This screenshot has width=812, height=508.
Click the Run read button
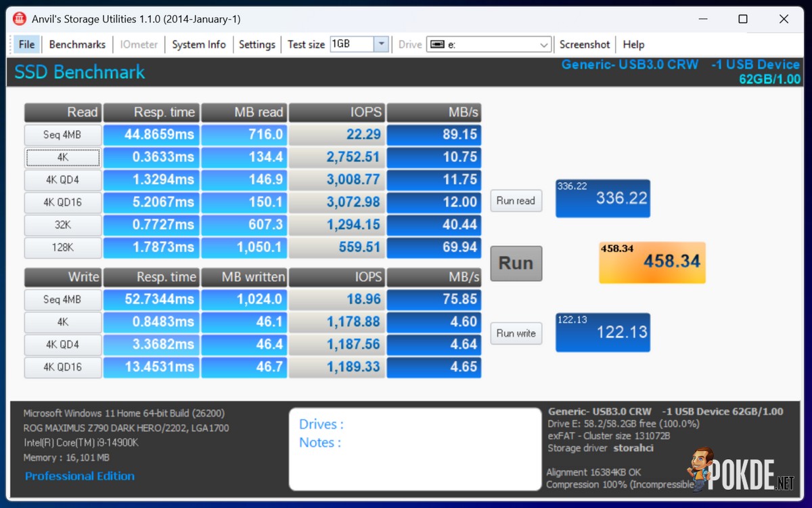(x=516, y=200)
